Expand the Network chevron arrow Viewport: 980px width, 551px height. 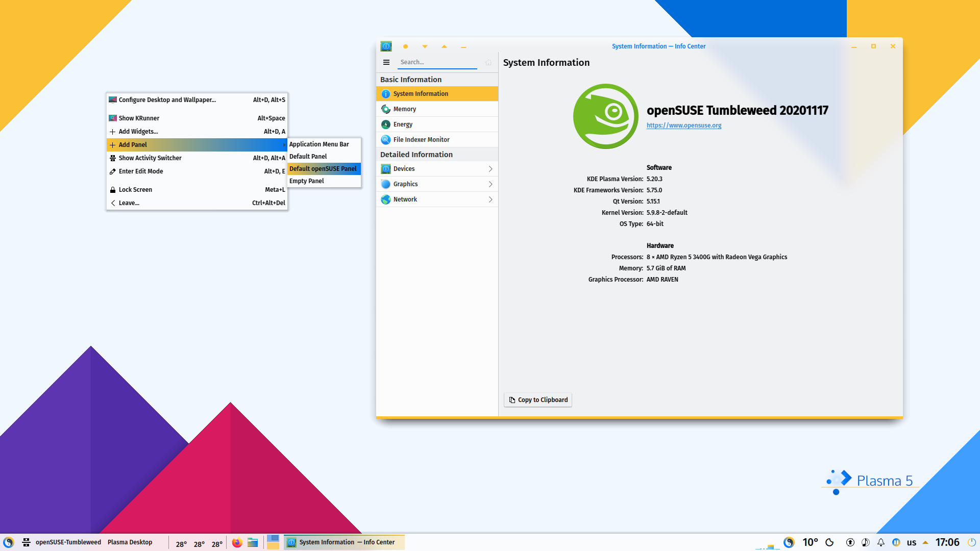coord(491,199)
